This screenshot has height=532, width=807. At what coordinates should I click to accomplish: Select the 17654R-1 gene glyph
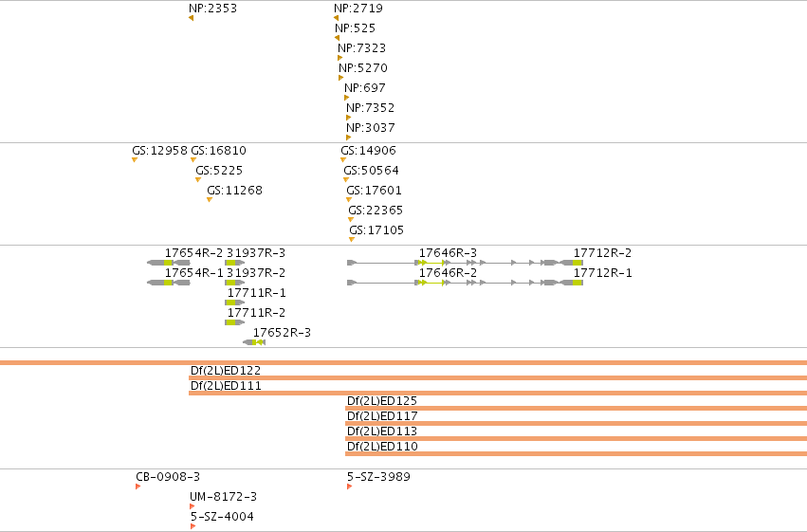coord(168,283)
